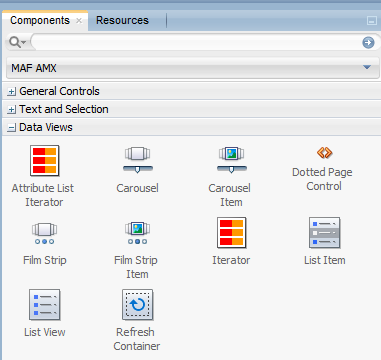Choose the List Item component icon

click(x=325, y=233)
